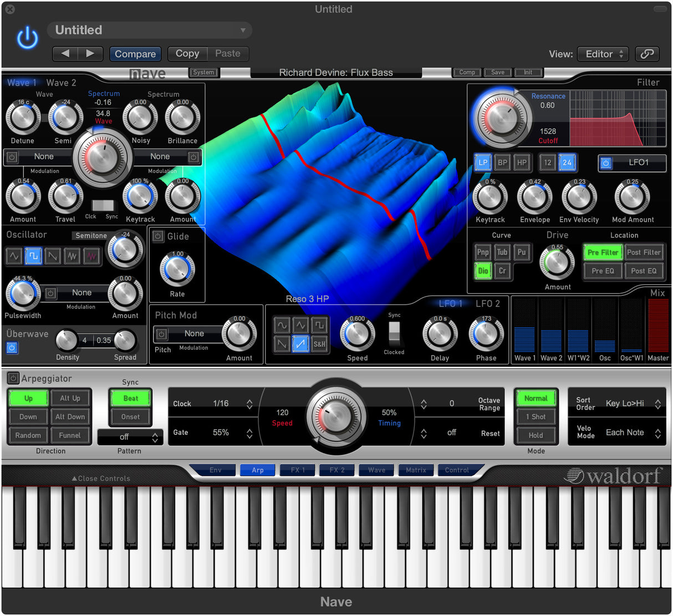
Task: Choose the pink noise oscillator waveform
Action: click(91, 256)
